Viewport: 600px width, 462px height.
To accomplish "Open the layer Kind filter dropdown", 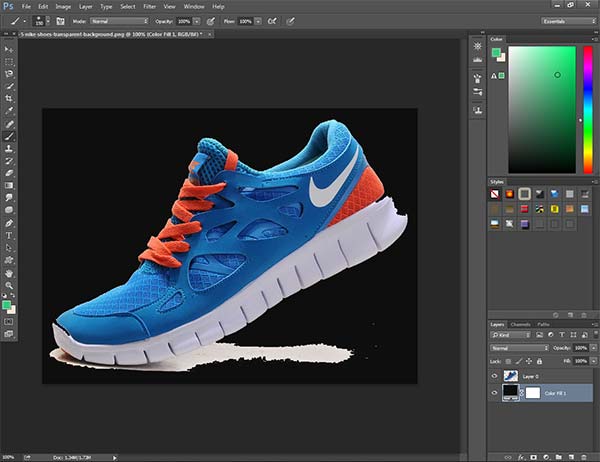I will (511, 335).
